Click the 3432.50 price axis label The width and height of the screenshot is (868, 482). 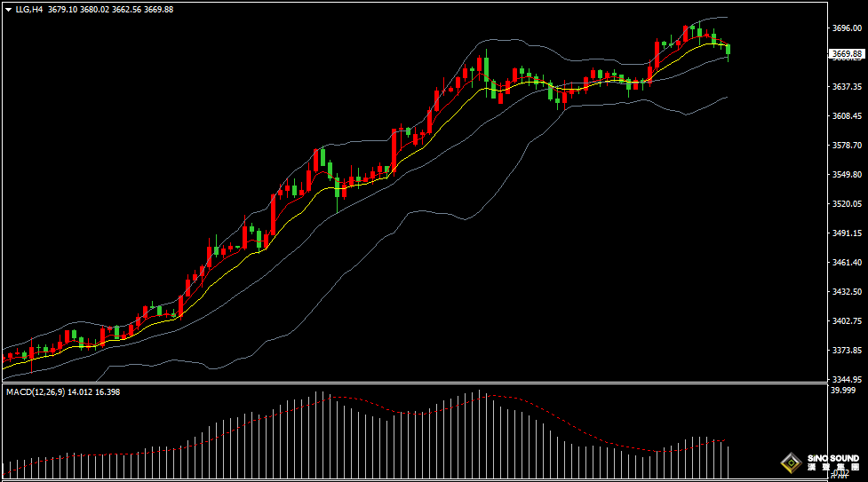pos(847,291)
